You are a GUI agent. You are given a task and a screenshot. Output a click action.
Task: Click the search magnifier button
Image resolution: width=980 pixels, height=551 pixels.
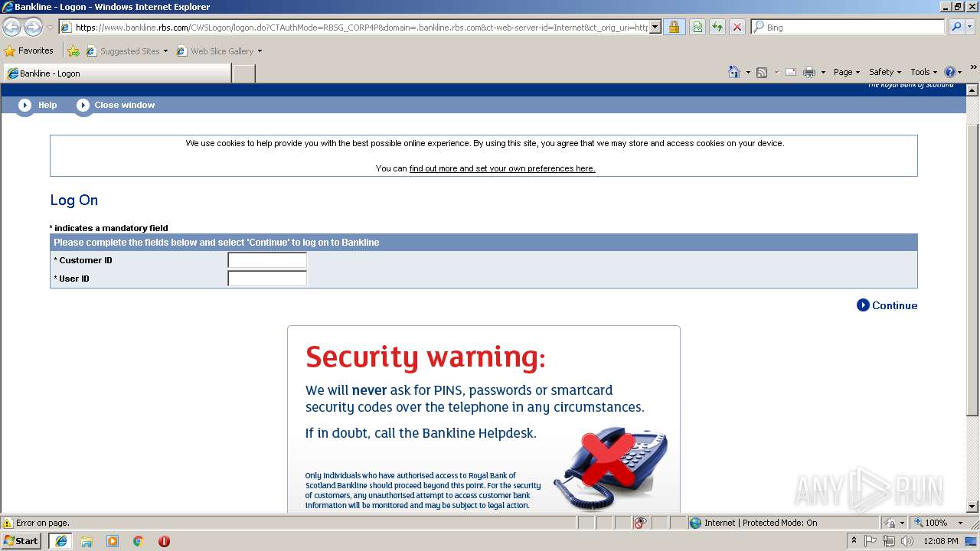point(956,27)
